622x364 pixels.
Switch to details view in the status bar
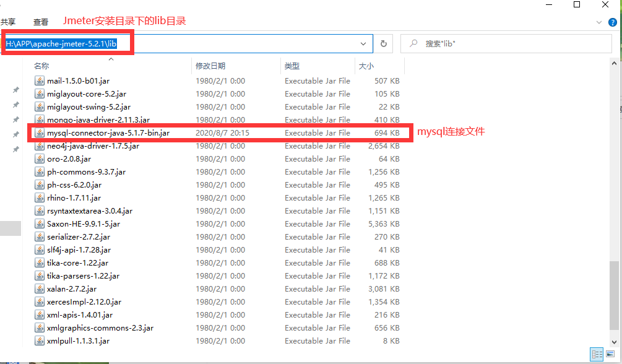tap(597, 355)
